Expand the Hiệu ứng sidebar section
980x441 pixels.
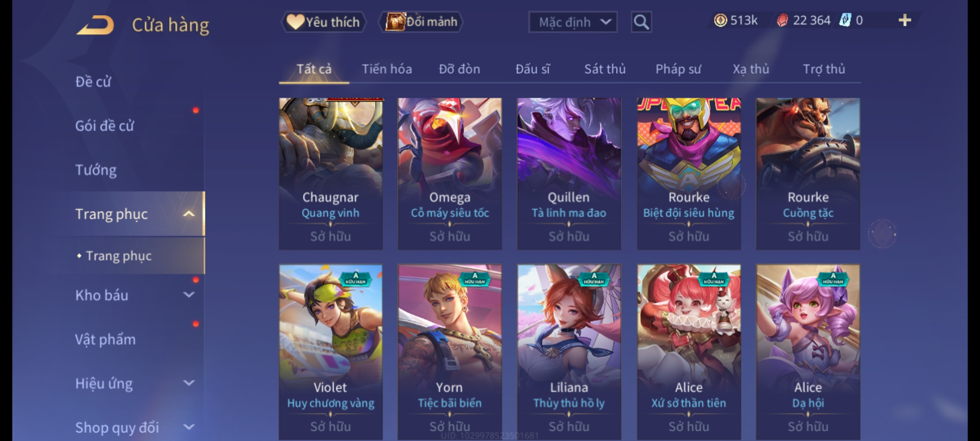click(189, 383)
